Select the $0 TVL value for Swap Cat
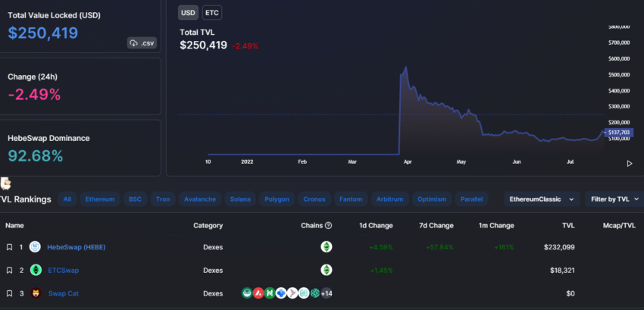Viewport: 644px width, 310px height. [x=571, y=293]
